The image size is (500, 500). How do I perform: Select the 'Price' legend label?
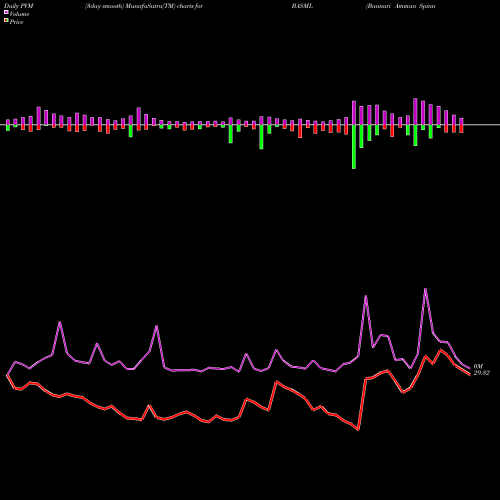coord(16,22)
